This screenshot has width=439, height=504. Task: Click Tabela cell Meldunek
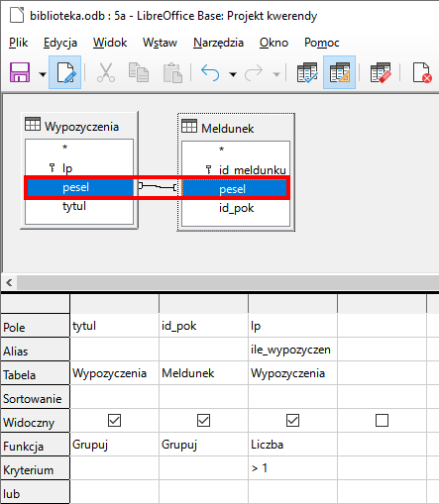tap(203, 373)
